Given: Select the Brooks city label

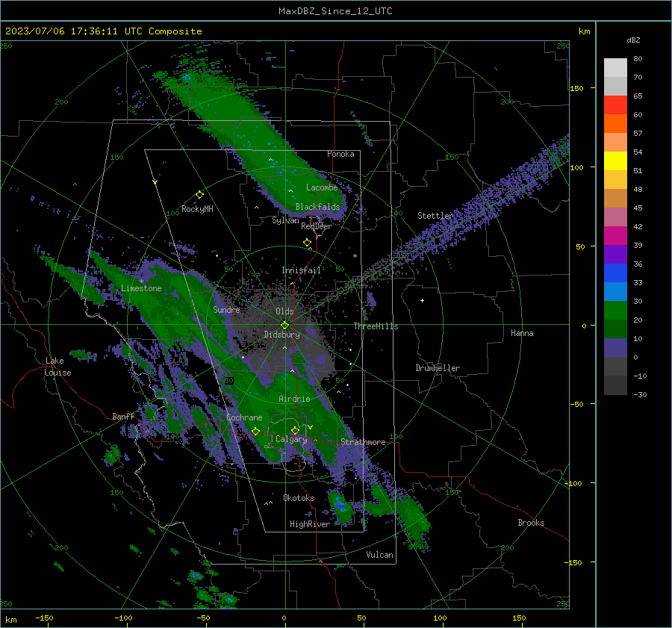Looking at the screenshot, I should 531,523.
